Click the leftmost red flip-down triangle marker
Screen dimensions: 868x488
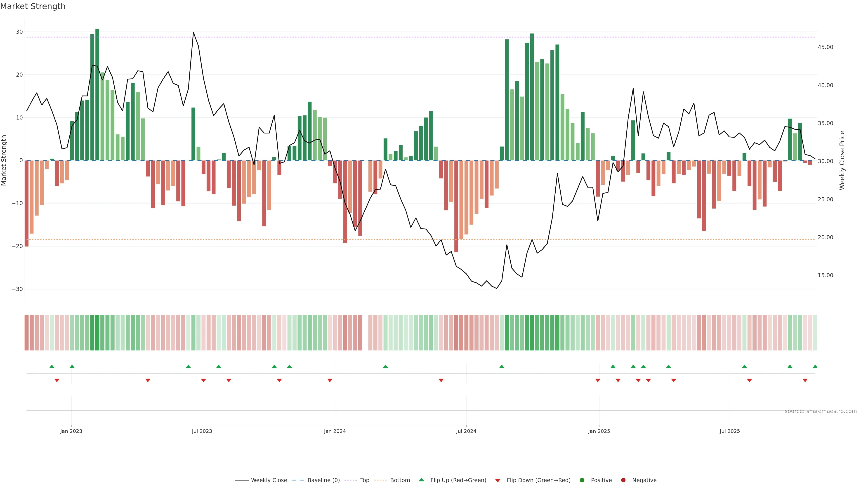(x=57, y=380)
